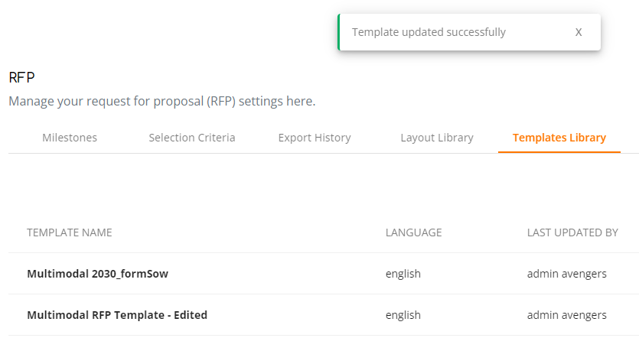This screenshot has width=639, height=364.
Task: Click orange active underline beneath Templates Library
Action: pyautogui.click(x=559, y=152)
